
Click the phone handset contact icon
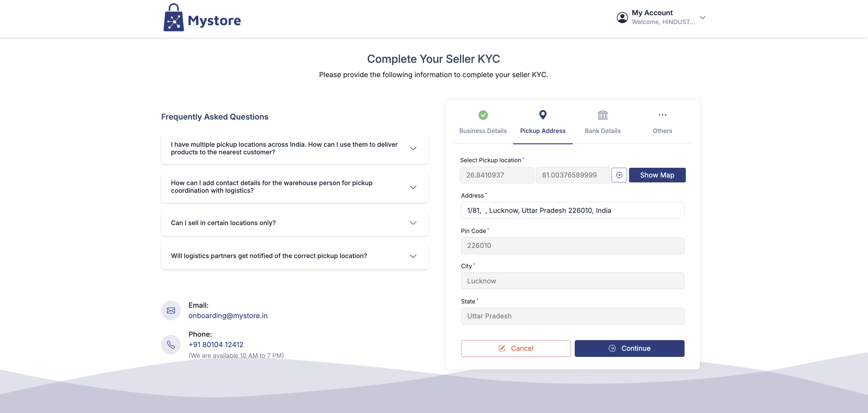click(171, 345)
